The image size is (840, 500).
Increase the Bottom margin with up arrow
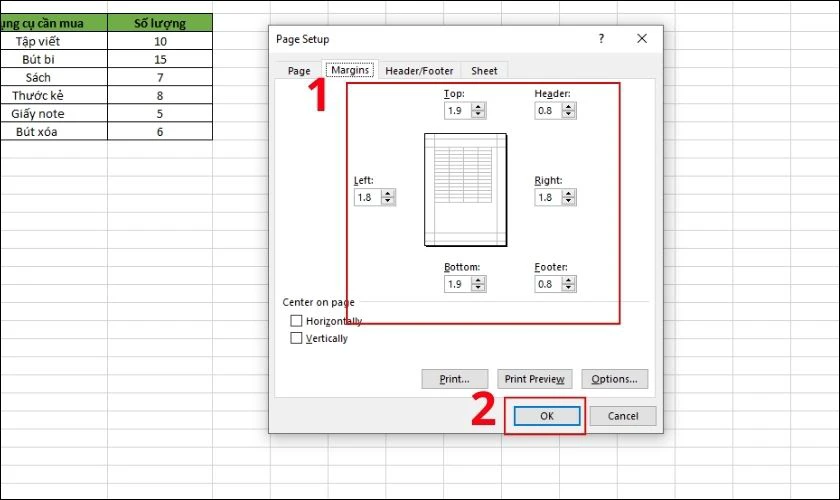click(478, 281)
